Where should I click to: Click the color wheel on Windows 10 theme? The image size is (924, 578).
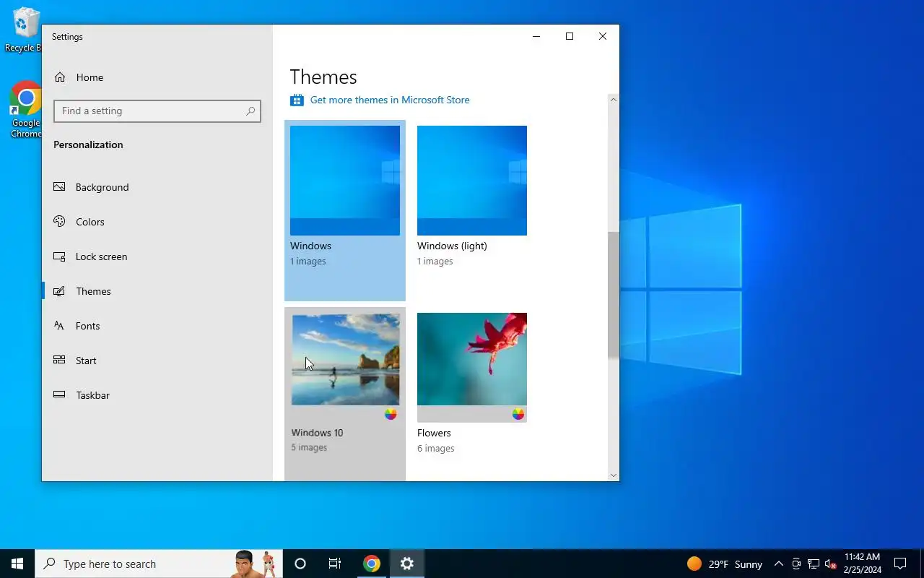click(391, 414)
